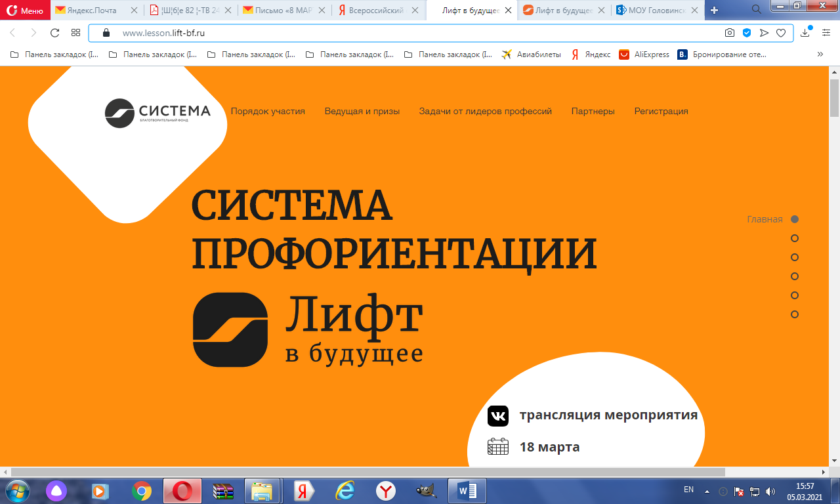The width and height of the screenshot is (840, 504).
Task: Open Ведущая и призы navigation link
Action: [x=362, y=112]
